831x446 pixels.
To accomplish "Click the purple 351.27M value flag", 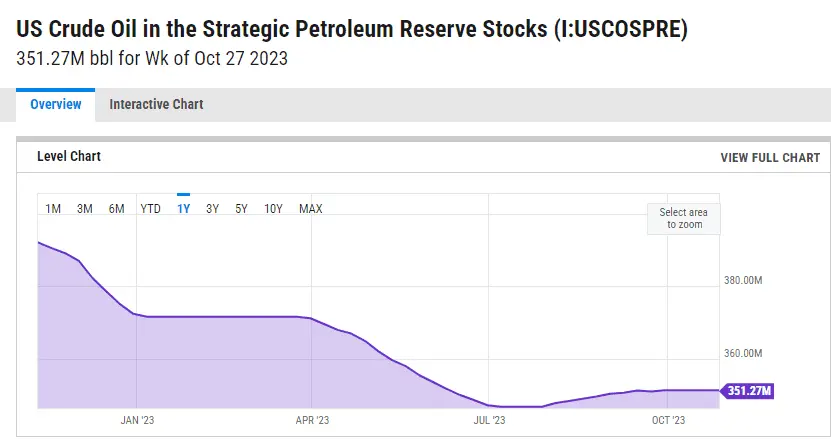I will pos(749,391).
